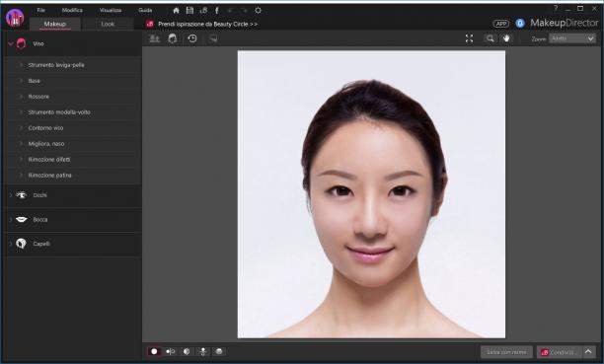The width and height of the screenshot is (604, 364).
Task: Click the APP badge icon
Action: [500, 24]
